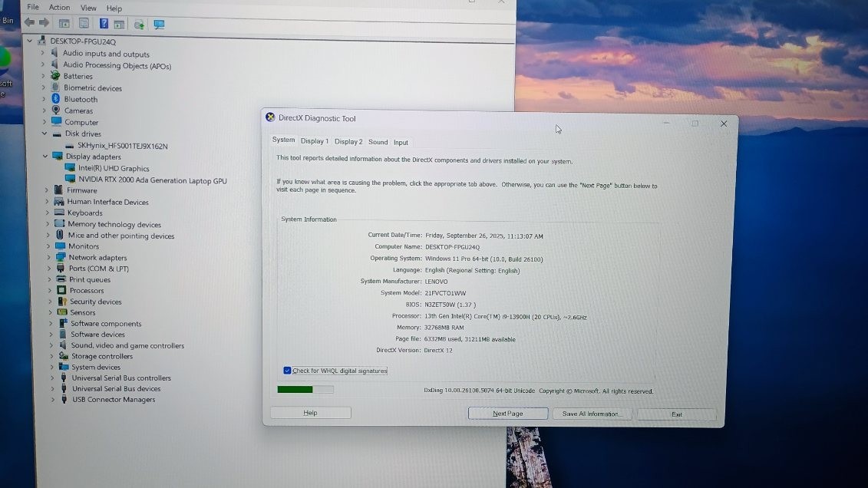Expand the Storage controllers node
868x488 pixels.
(52, 356)
